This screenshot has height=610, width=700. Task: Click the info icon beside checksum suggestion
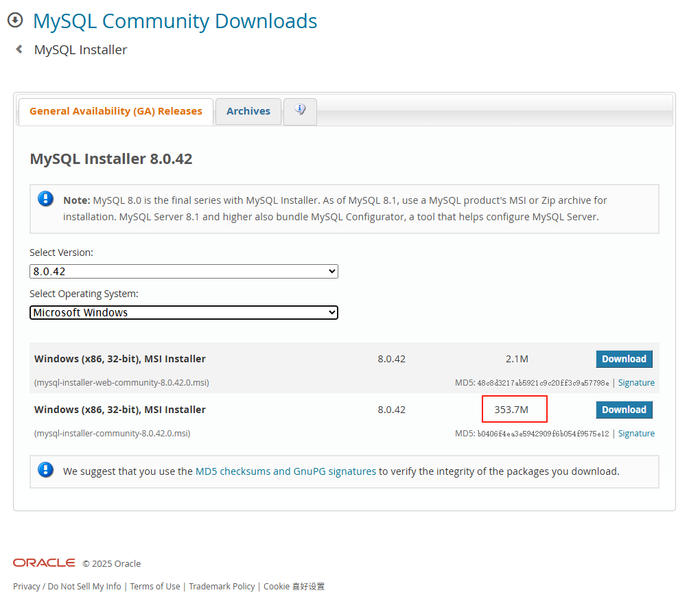[45, 469]
